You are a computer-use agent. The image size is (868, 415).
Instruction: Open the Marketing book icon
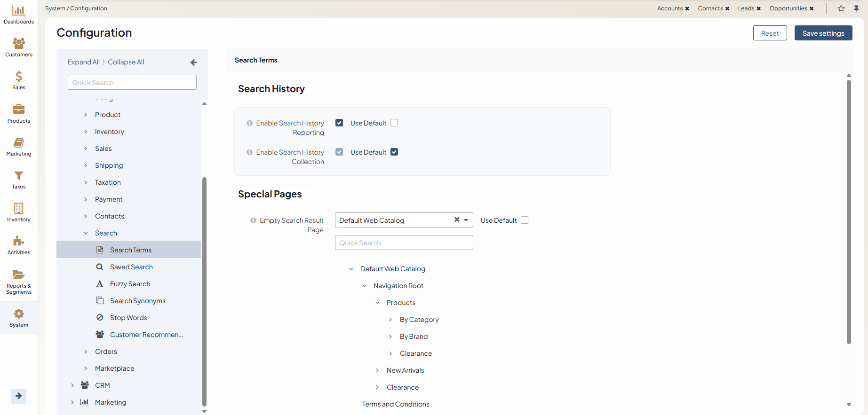click(x=19, y=143)
